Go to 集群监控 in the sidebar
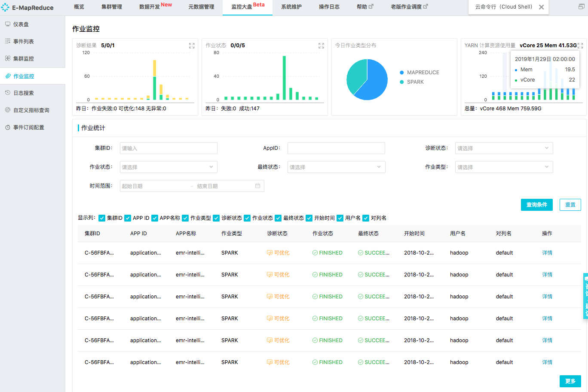 pyautogui.click(x=32, y=59)
